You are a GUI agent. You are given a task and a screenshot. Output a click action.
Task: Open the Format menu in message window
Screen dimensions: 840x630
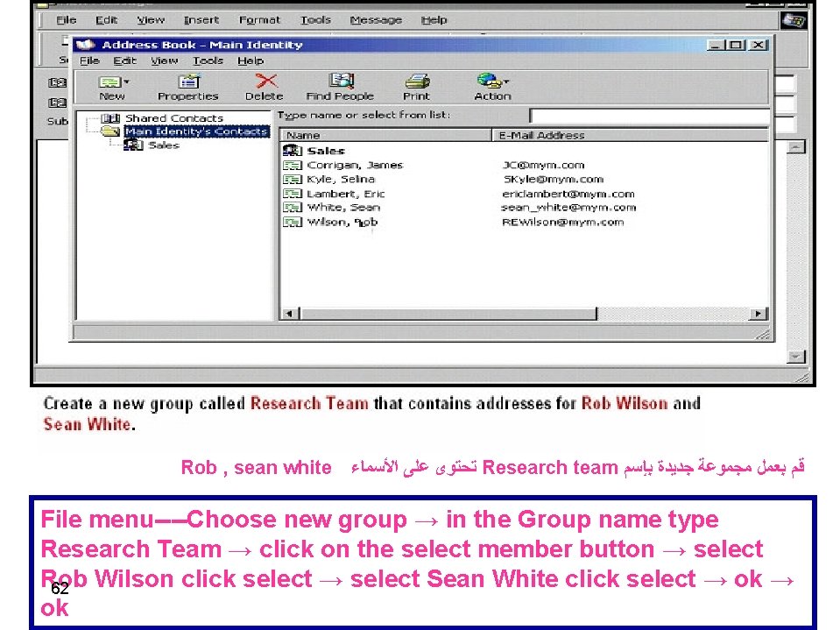pos(259,20)
